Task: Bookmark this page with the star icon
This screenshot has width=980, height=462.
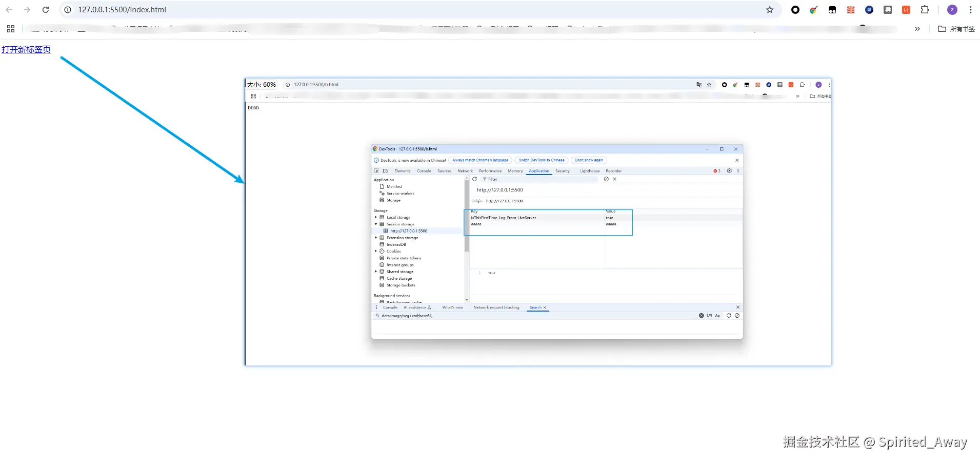Action: [770, 10]
